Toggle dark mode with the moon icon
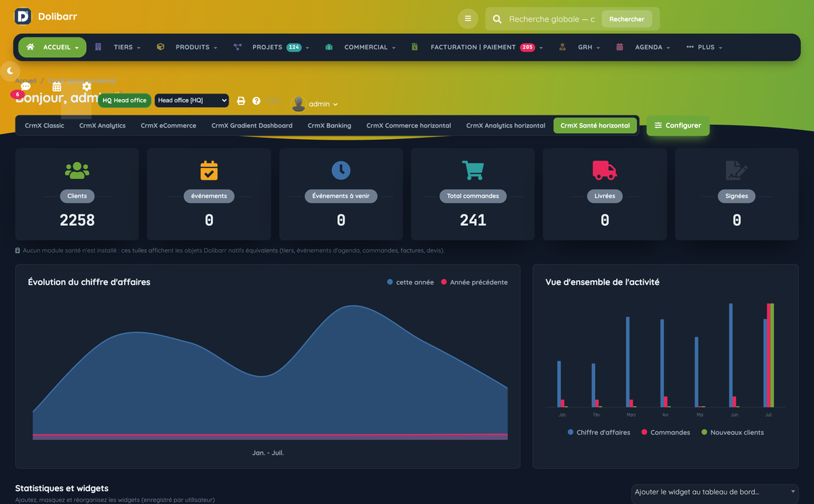The height and width of the screenshot is (504, 814). tap(10, 71)
